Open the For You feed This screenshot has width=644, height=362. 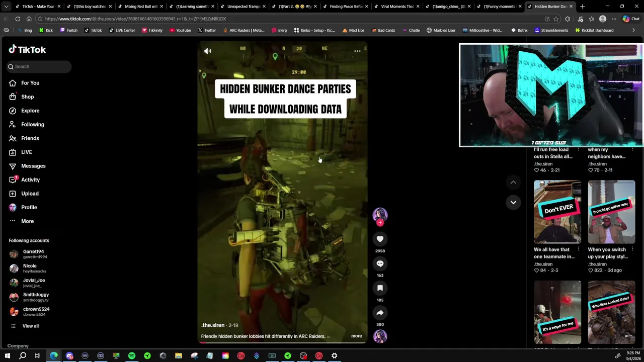click(30, 83)
